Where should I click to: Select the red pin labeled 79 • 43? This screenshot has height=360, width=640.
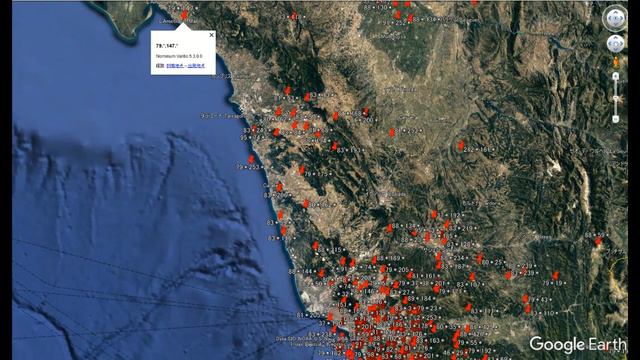point(525,299)
